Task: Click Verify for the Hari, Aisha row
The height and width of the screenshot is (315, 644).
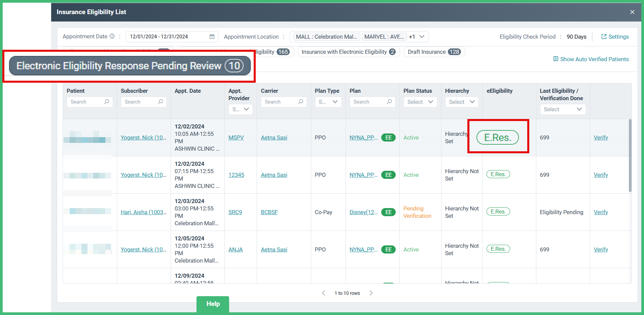Action: coord(601,212)
